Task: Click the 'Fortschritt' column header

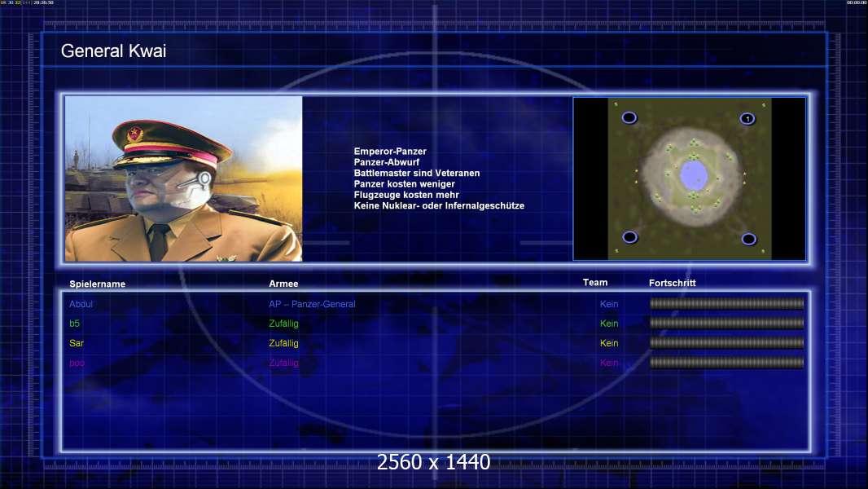Action: click(x=672, y=283)
